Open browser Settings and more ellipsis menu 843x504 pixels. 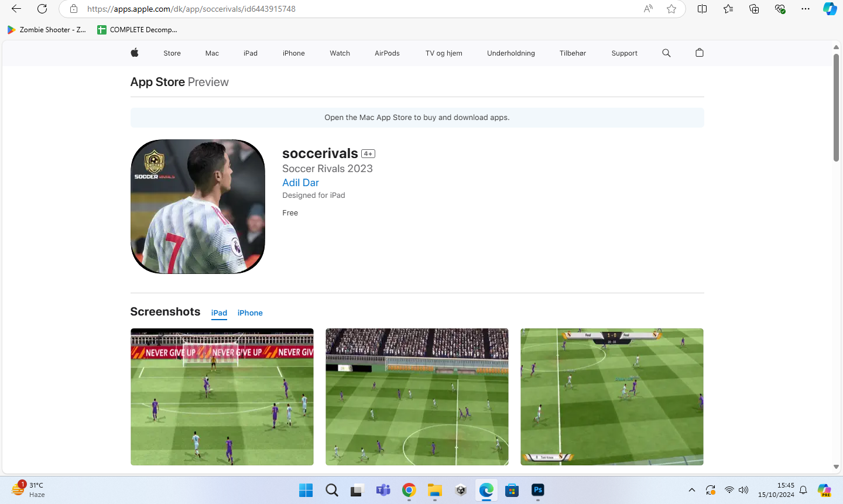coord(806,9)
